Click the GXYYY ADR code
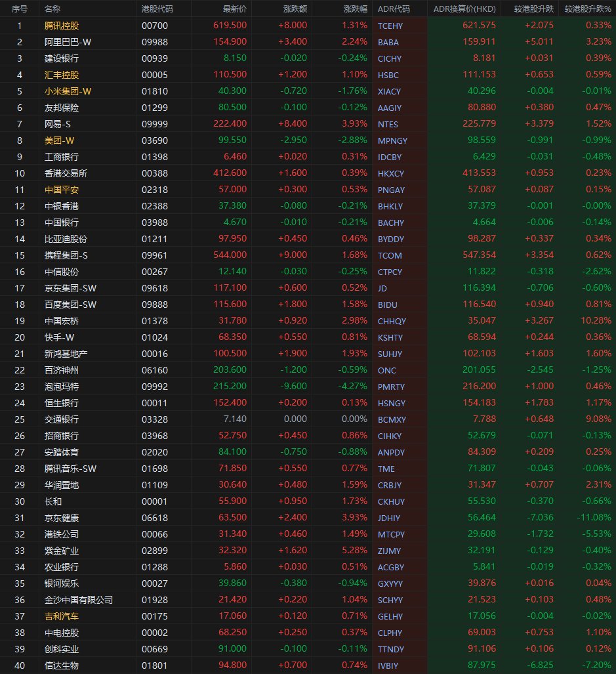Image resolution: width=616 pixels, height=674 pixels. point(390,583)
